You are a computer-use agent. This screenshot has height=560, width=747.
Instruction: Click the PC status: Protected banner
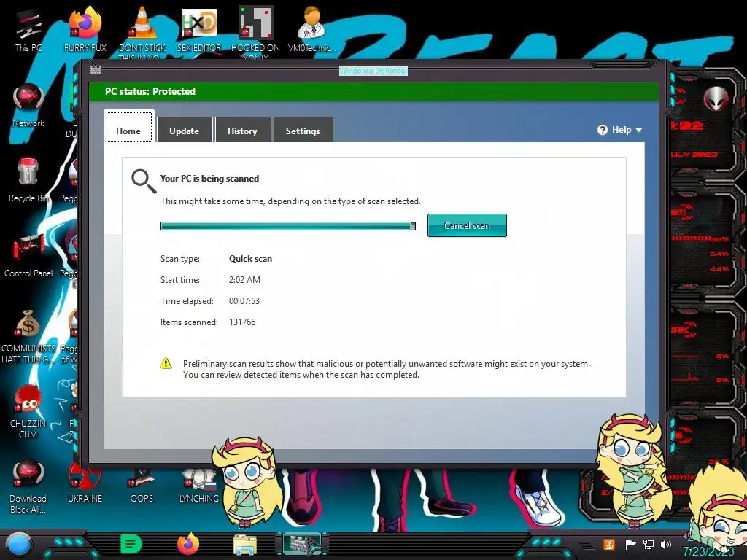[x=373, y=91]
